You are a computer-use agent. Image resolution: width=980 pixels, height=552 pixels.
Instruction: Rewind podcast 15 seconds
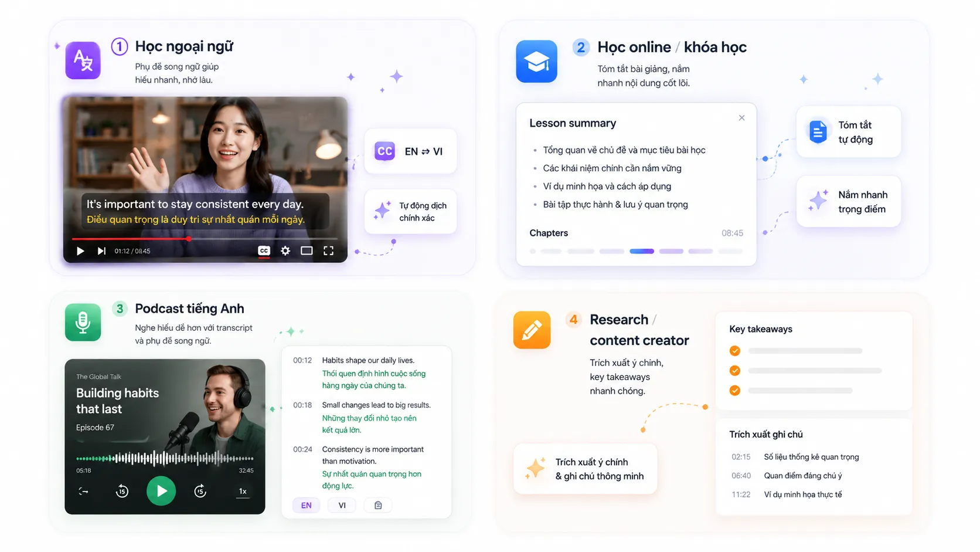coord(122,491)
